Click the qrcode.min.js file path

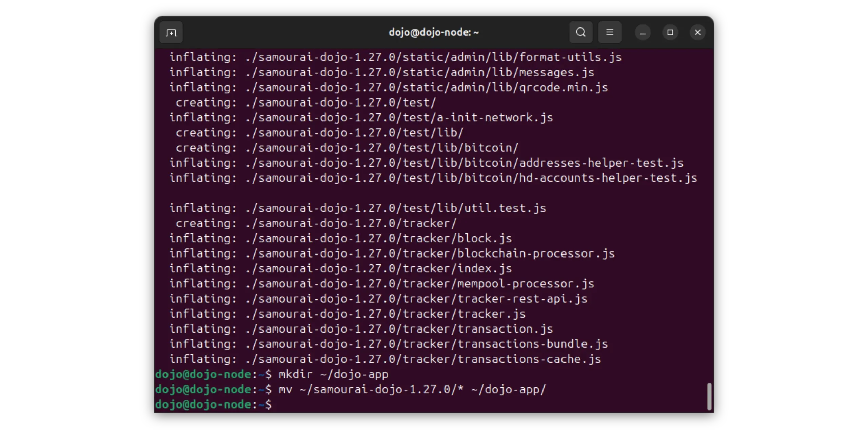point(427,88)
